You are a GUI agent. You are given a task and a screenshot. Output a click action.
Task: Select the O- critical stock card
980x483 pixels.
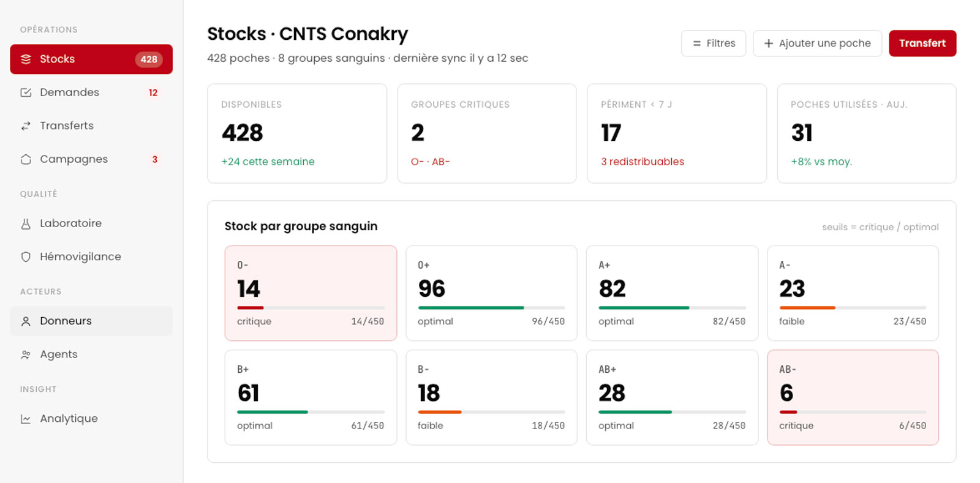point(311,293)
